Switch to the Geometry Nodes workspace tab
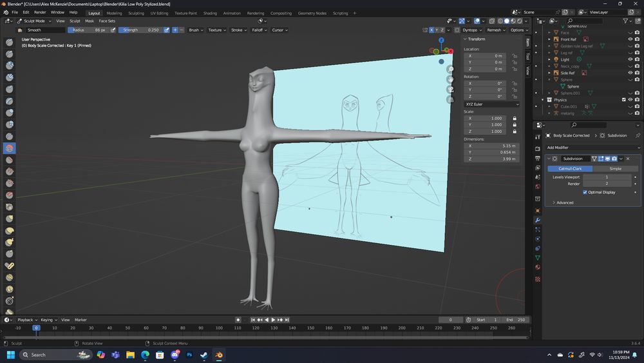Viewport: 644px width, 363px height. click(312, 13)
